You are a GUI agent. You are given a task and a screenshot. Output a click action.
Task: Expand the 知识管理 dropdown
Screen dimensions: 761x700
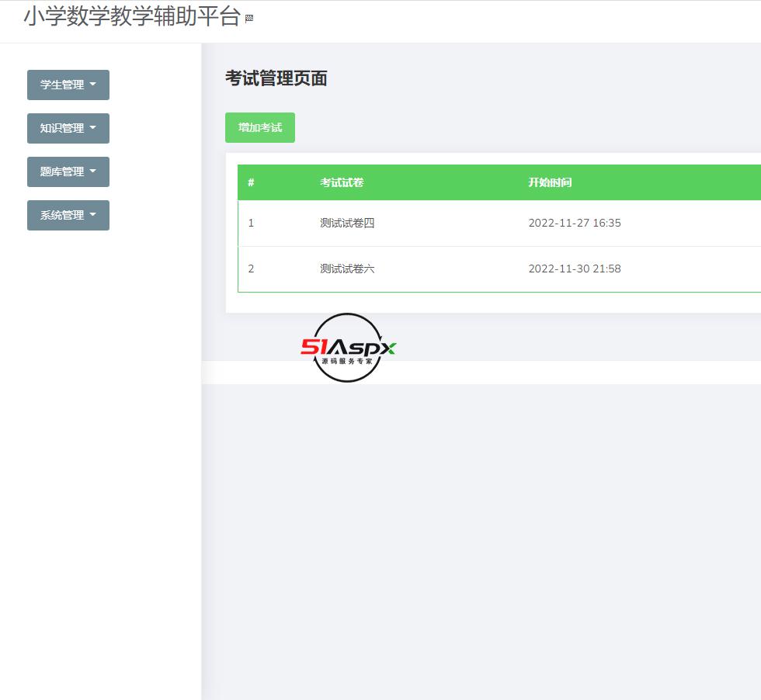68,128
